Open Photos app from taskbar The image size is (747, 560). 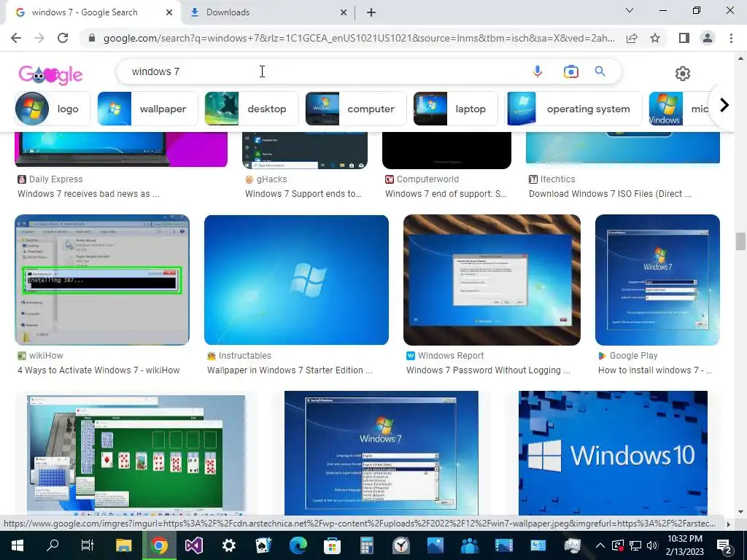pos(435,545)
